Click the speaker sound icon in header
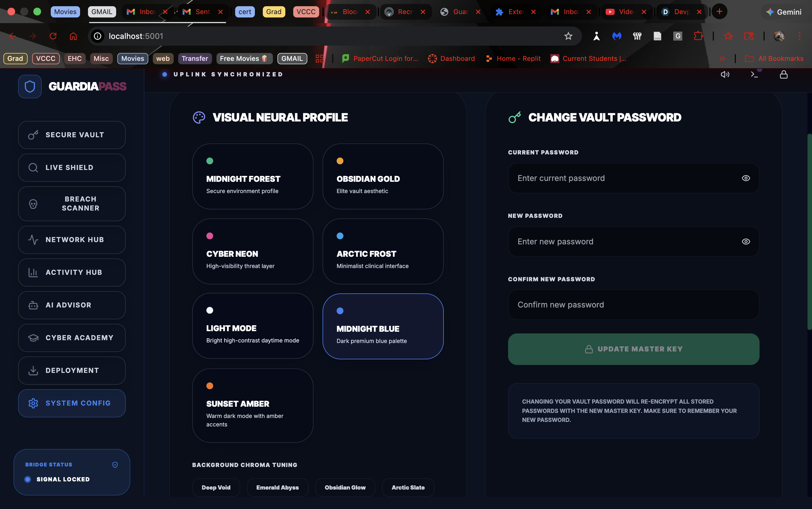The image size is (812, 509). pos(725,74)
